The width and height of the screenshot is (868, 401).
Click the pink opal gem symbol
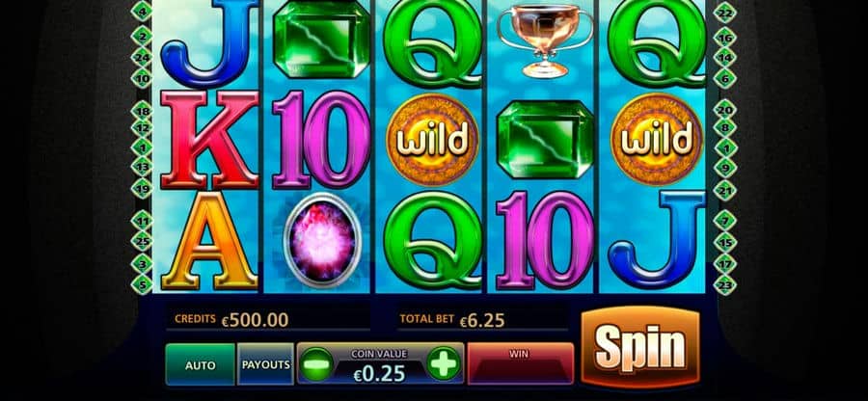[322, 241]
